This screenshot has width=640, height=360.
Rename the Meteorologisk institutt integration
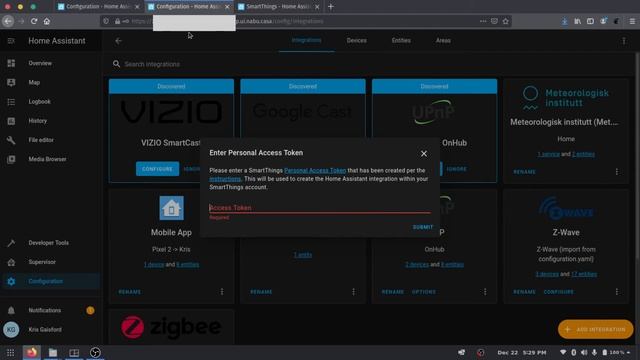[524, 172]
